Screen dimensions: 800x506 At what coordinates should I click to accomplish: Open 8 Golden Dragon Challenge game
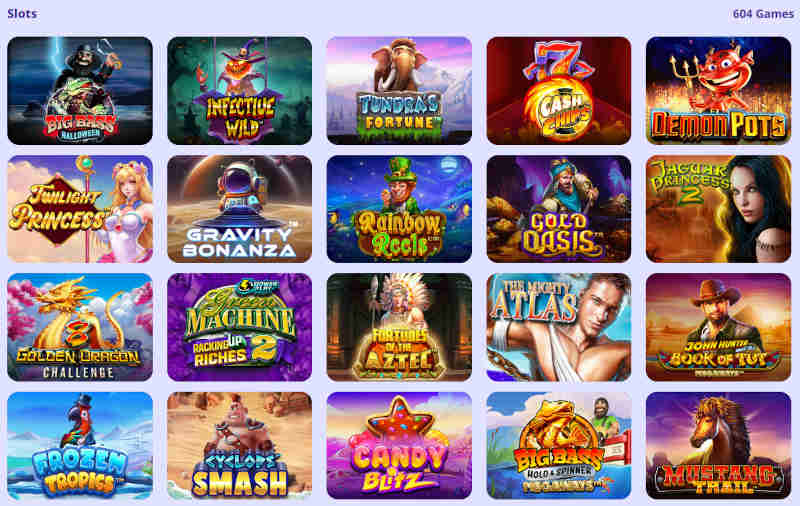[80, 327]
